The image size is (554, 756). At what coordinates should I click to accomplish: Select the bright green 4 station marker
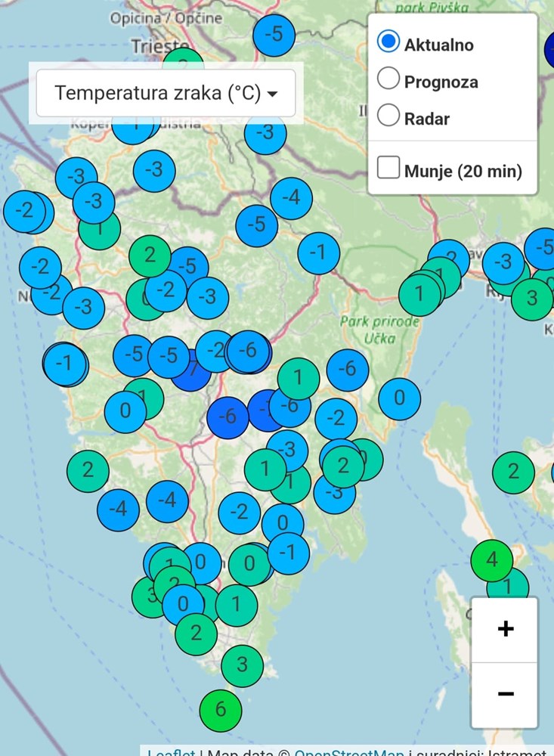tap(492, 561)
